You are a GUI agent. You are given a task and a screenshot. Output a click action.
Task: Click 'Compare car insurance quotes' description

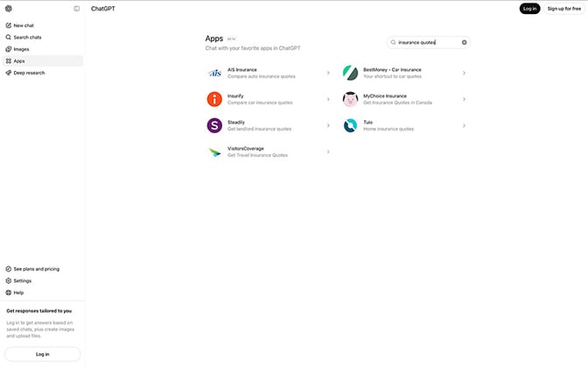click(x=260, y=103)
